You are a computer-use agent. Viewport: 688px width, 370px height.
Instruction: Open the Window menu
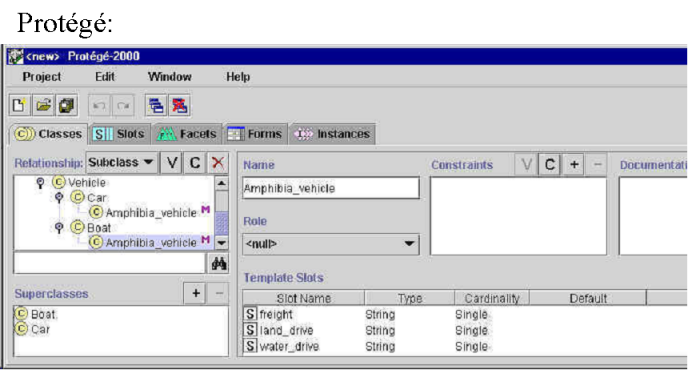pos(169,77)
